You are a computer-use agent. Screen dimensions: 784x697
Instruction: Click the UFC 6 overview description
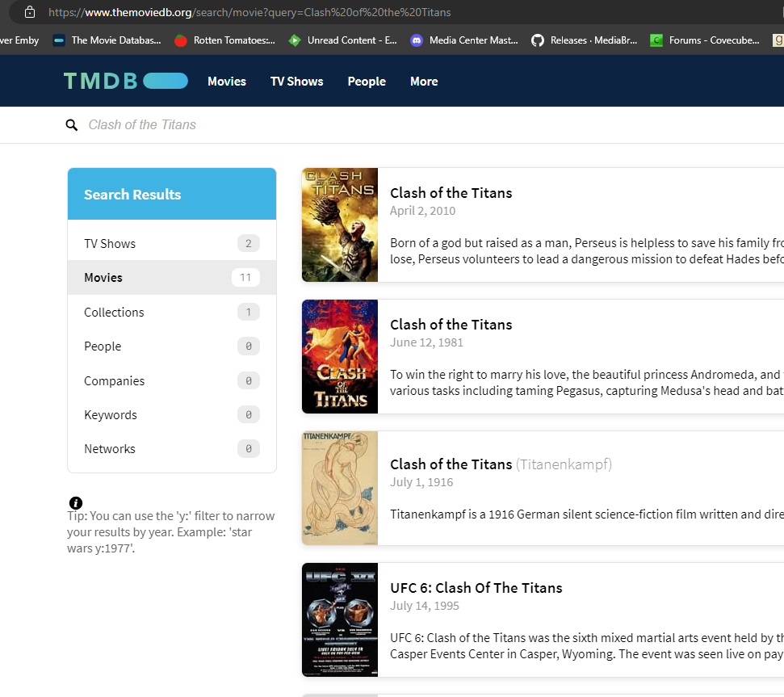tap(587, 646)
